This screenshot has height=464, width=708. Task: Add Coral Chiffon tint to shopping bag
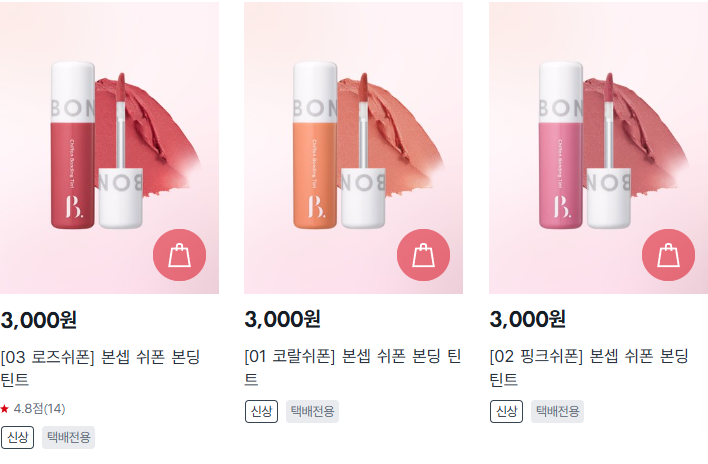pos(424,255)
